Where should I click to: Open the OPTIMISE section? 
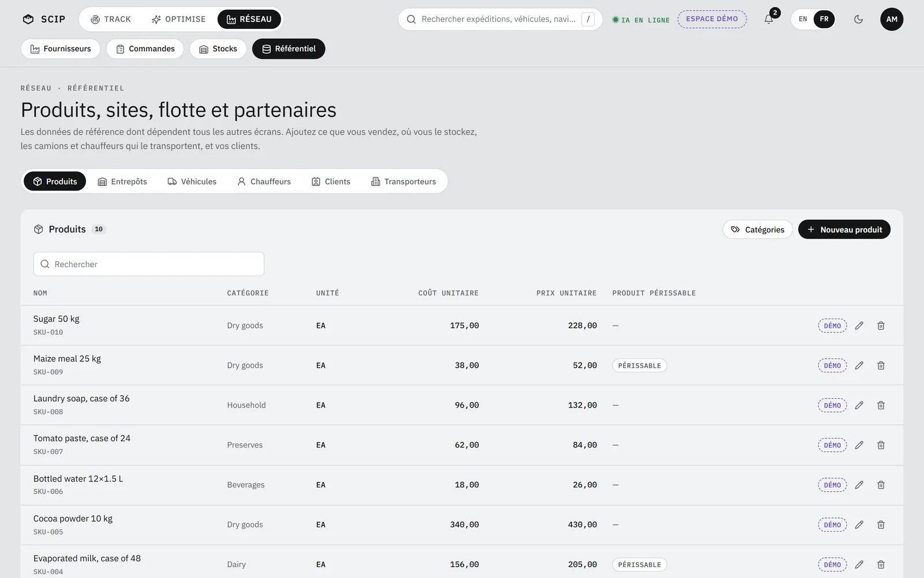[178, 19]
